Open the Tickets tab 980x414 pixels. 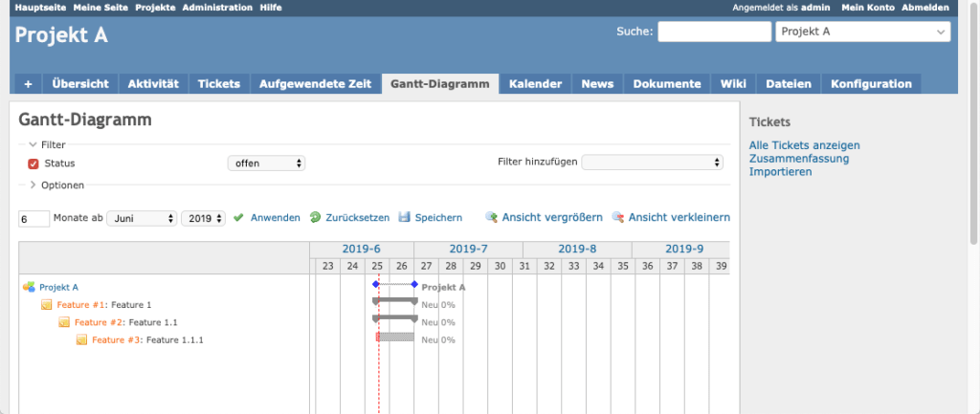(x=218, y=84)
